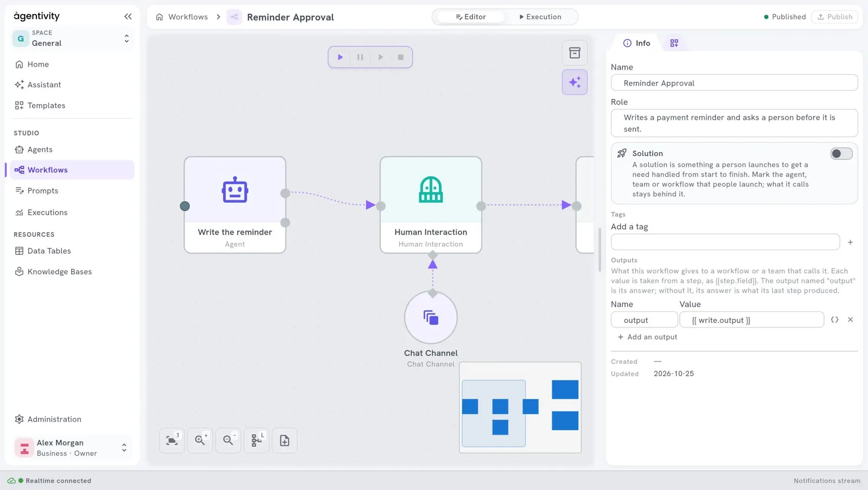
Task: Select the Chat Channel node
Action: point(431,317)
